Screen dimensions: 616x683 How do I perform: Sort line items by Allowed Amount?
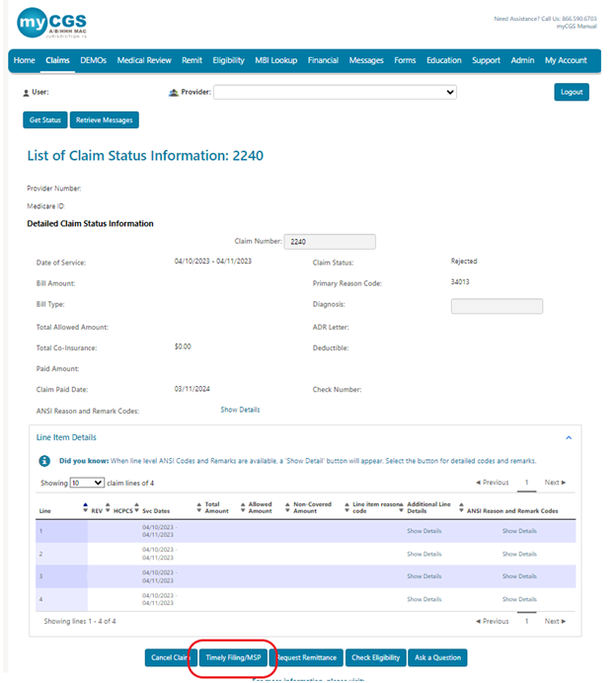[242, 506]
